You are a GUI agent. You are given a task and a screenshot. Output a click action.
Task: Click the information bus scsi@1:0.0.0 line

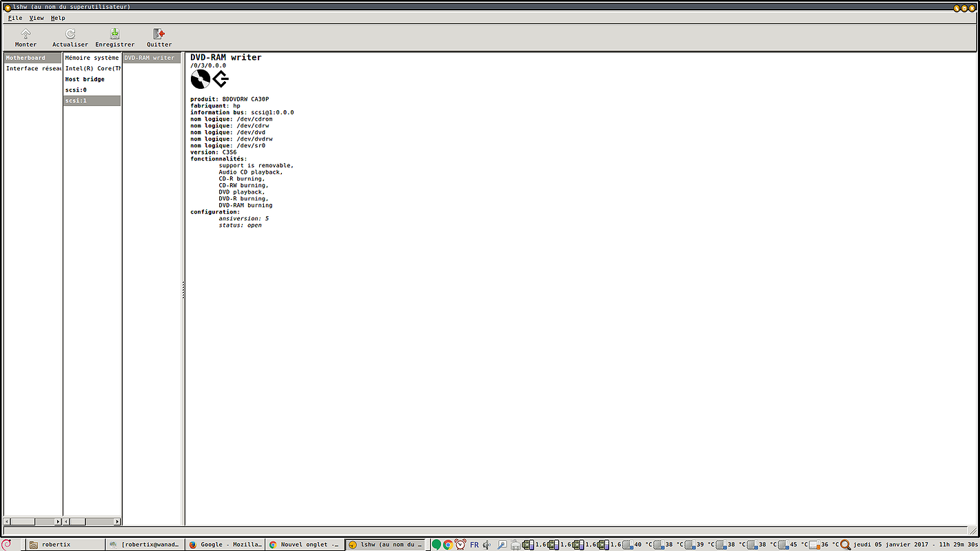click(242, 112)
